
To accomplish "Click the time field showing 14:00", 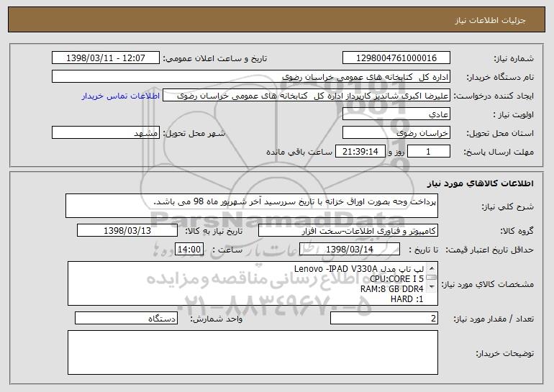I will [x=189, y=250].
